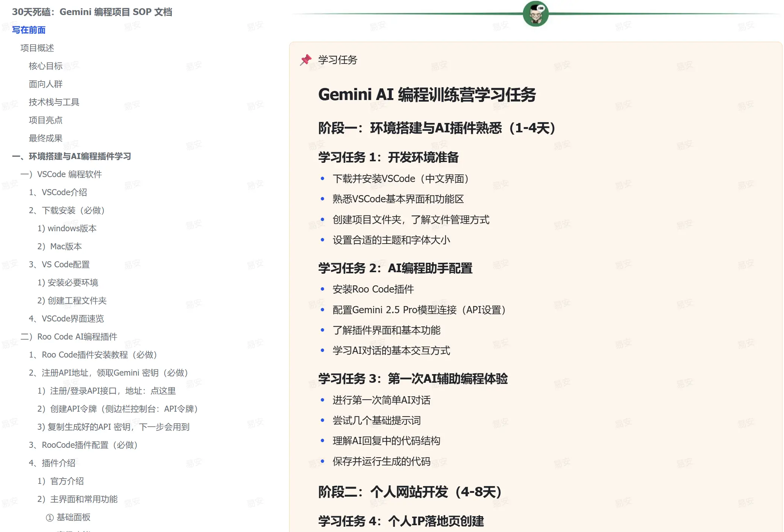The height and width of the screenshot is (532, 784).
Task: Go to 项目概述 section
Action: click(37, 48)
